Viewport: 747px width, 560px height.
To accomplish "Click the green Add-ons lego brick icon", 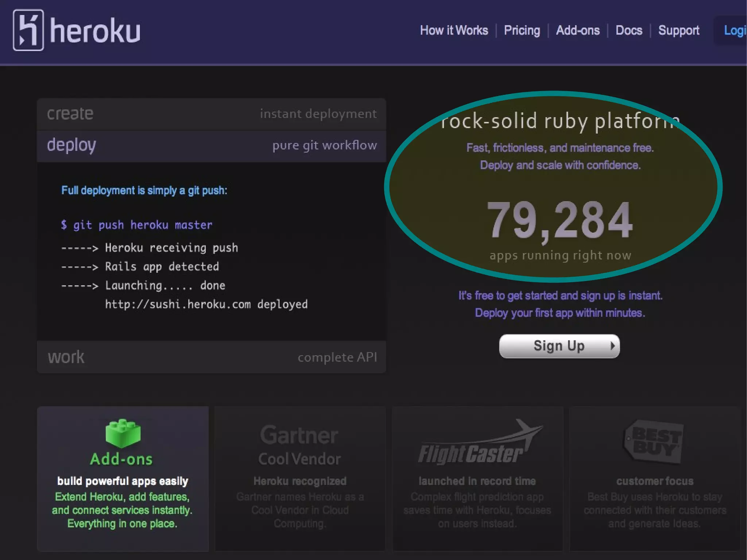I will click(123, 433).
